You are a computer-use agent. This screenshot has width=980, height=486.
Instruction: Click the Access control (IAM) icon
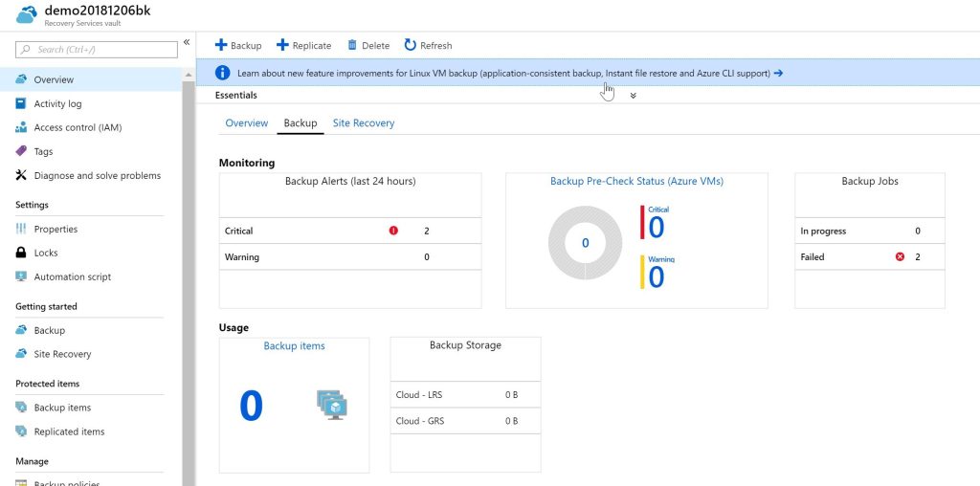21,127
